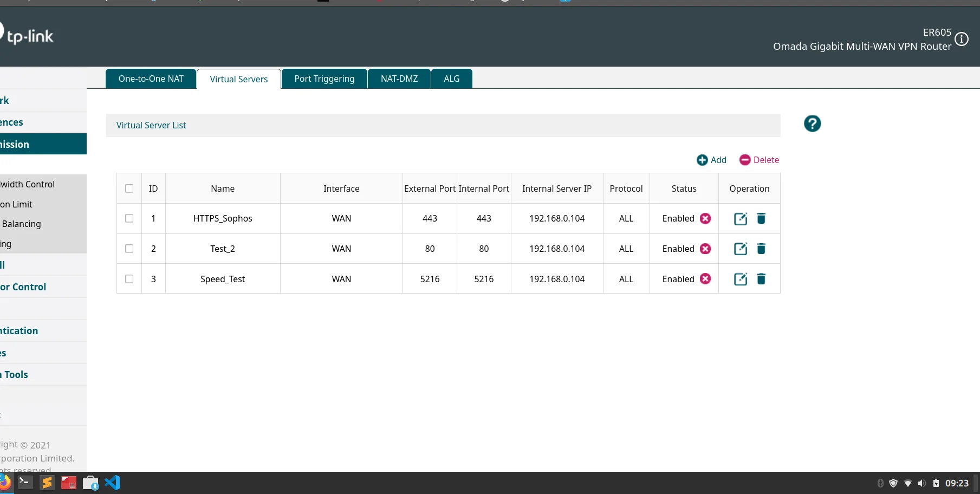Edit the HTTPS_Sophos virtual server entry
The height and width of the screenshot is (494, 980).
pyautogui.click(x=741, y=218)
